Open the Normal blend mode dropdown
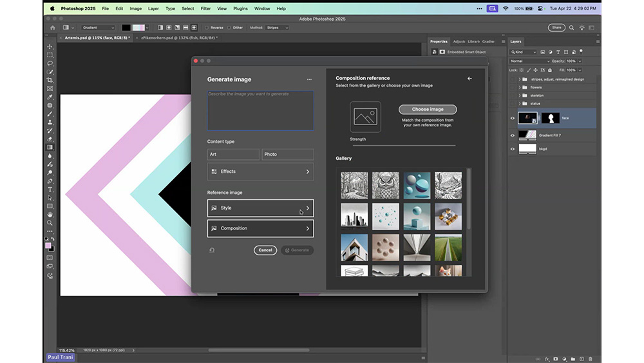The height and width of the screenshot is (363, 644). pyautogui.click(x=529, y=61)
